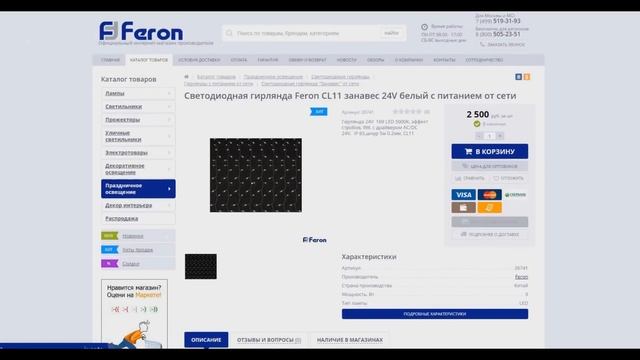Click the saddest smiley in the Маркет rating widget
640x360 pixels.
tap(115, 309)
